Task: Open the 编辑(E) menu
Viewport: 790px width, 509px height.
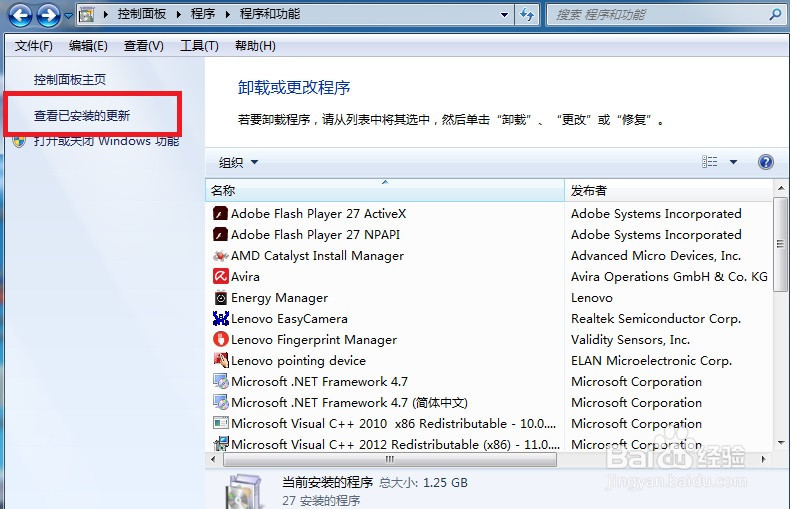Action: click(88, 46)
